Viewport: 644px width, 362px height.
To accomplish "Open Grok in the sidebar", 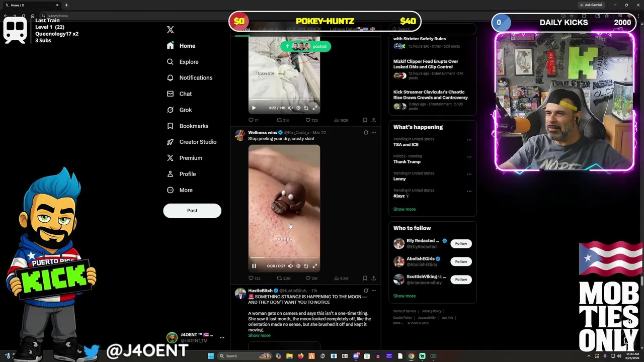I will [179, 110].
